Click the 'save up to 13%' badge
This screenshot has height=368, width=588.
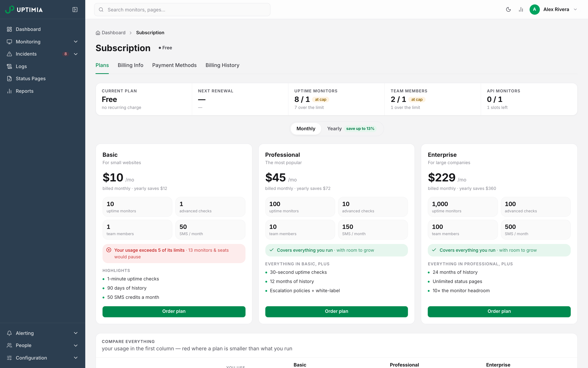360,128
